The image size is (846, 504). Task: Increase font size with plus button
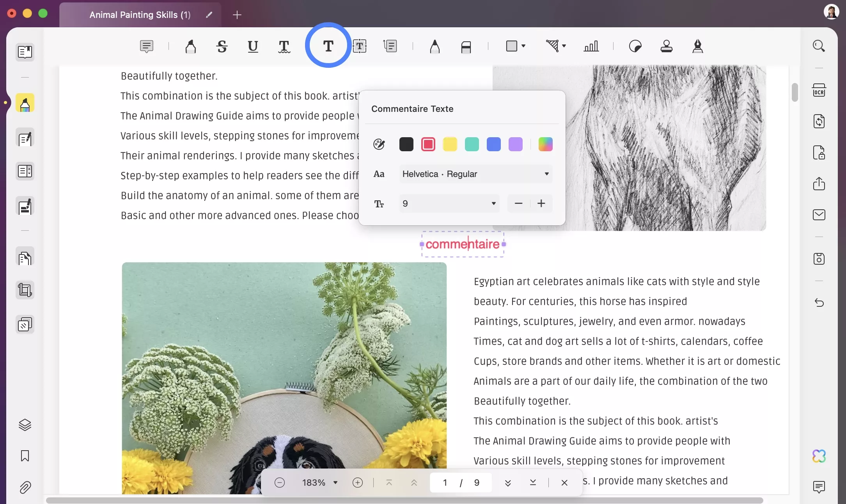(541, 203)
